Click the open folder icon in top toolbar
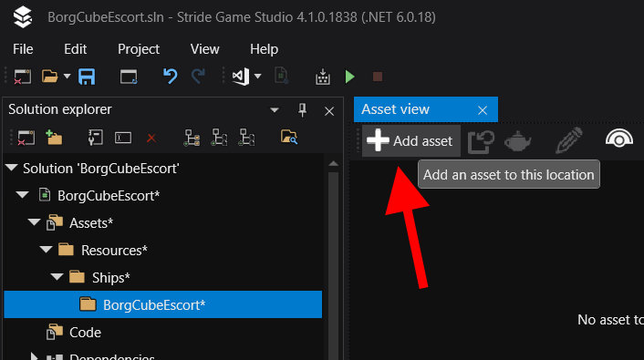The height and width of the screenshot is (360, 644). (x=50, y=77)
